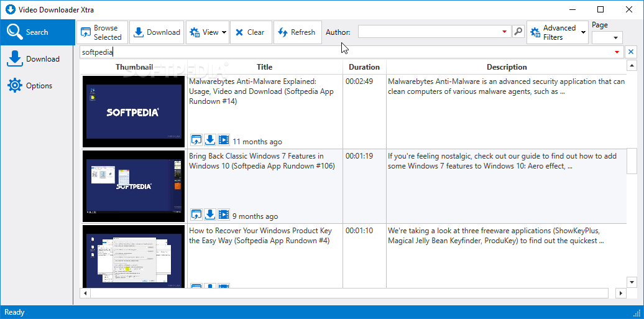This screenshot has width=644, height=319.
Task: Click film strip icon for Windows 7 Features video
Action: tap(223, 215)
